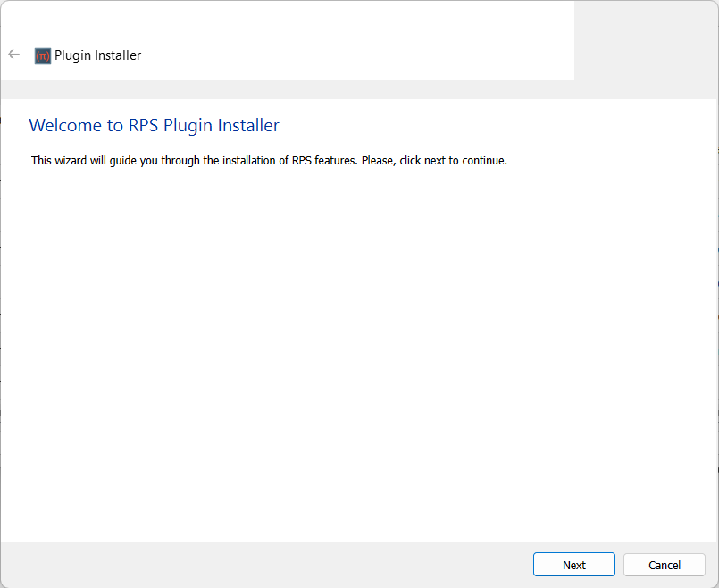Click the white header strip right of the title
The image size is (719, 588).
click(x=357, y=55)
